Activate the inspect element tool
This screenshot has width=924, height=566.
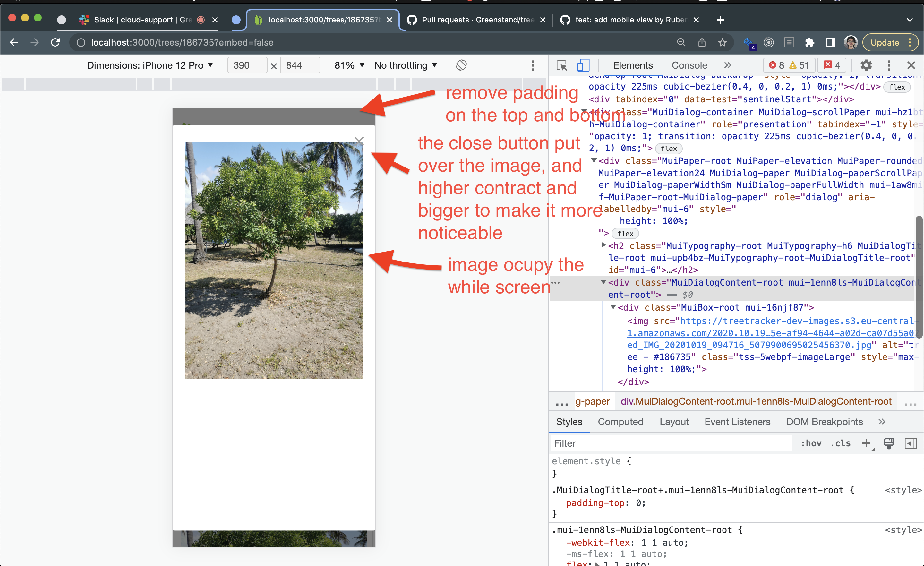point(562,65)
